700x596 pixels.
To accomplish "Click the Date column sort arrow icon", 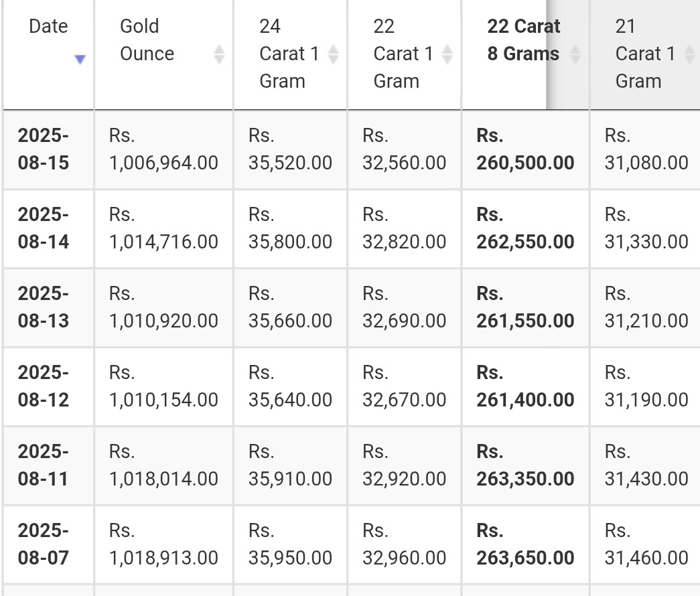I will (x=80, y=59).
